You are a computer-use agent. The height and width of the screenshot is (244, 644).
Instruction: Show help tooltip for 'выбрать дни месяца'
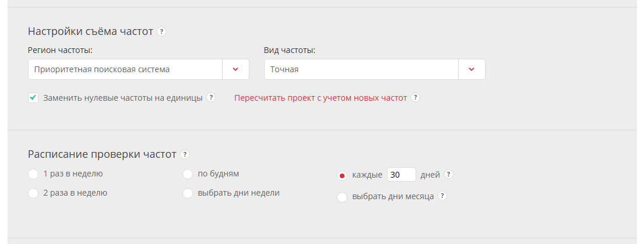(442, 196)
